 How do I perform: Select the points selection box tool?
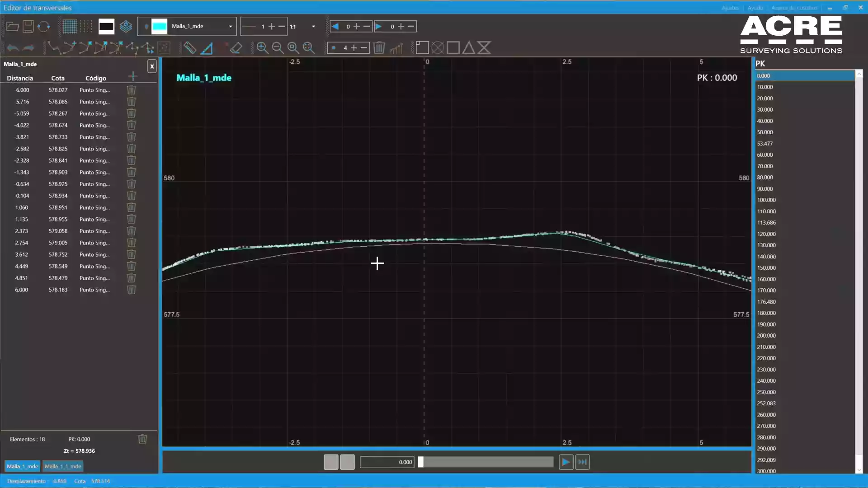tap(164, 48)
